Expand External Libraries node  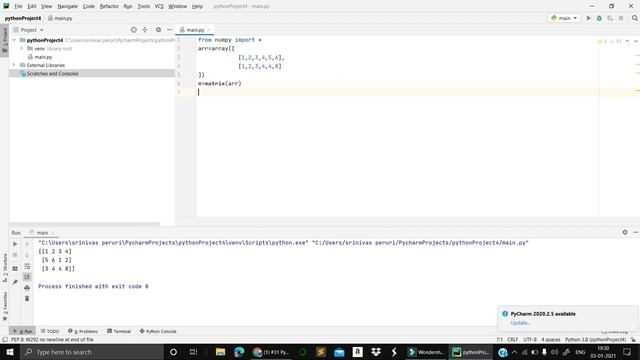(x=14, y=65)
